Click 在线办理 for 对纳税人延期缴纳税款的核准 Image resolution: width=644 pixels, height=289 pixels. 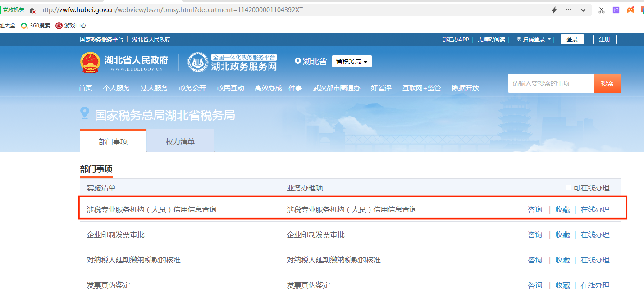[595, 260]
